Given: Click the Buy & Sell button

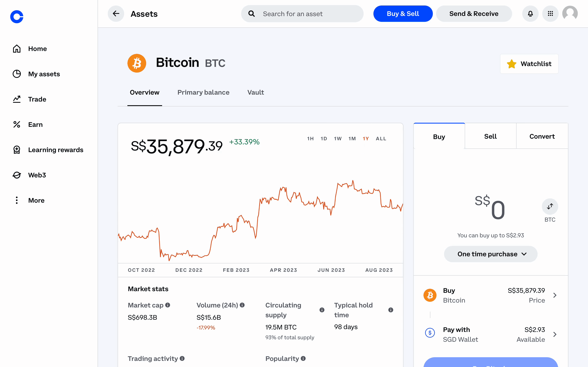Looking at the screenshot, I should tap(403, 14).
